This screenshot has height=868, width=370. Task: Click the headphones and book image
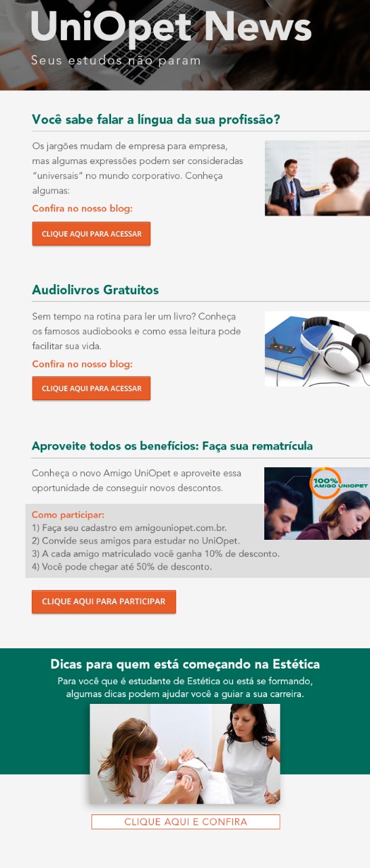pyautogui.click(x=317, y=349)
